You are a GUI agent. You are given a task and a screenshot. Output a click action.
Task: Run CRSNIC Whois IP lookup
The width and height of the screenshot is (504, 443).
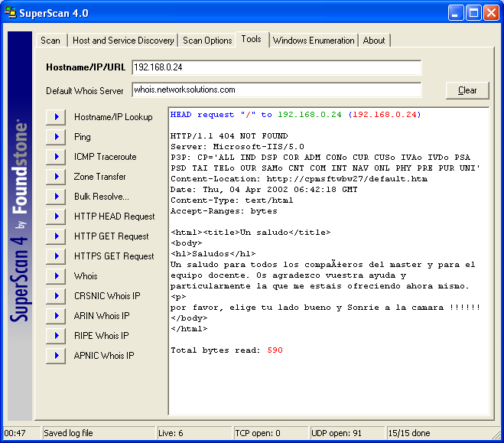coord(56,296)
